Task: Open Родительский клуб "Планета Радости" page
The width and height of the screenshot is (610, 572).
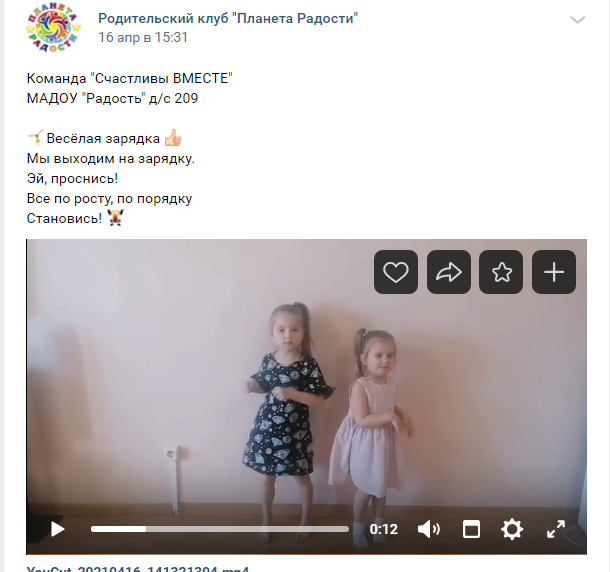Action: pos(228,18)
